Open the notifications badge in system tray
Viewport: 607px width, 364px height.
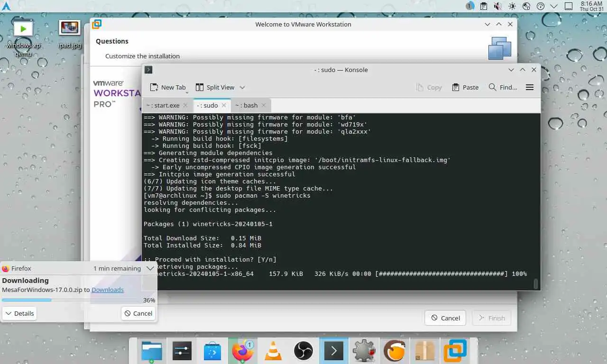click(x=470, y=6)
